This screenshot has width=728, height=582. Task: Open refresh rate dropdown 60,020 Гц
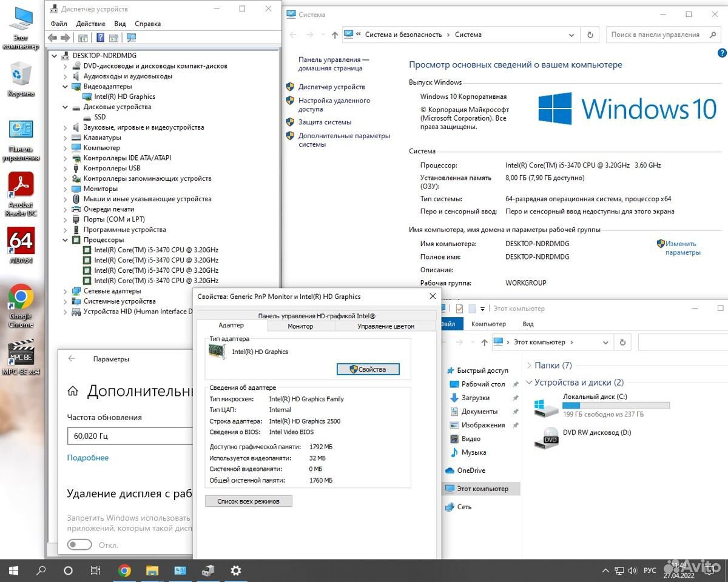(129, 436)
